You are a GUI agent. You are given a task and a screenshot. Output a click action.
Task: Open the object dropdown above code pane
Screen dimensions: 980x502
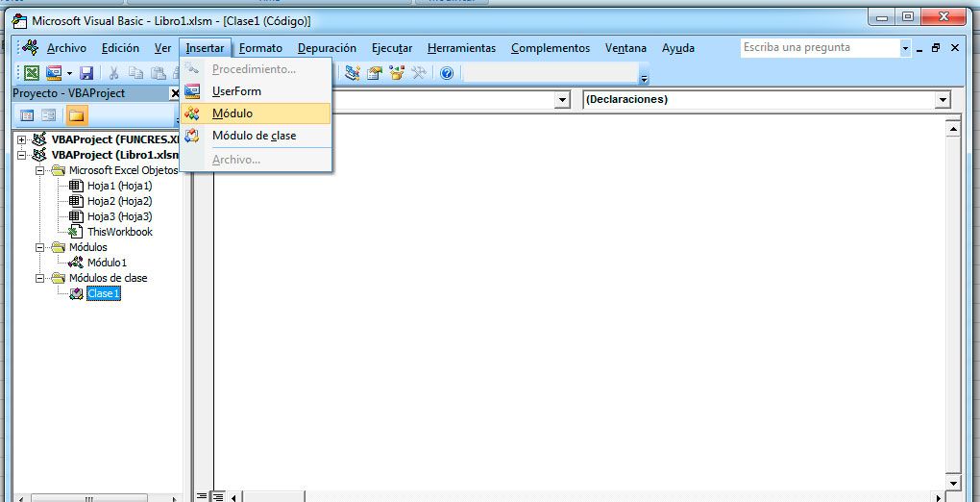coord(562,100)
